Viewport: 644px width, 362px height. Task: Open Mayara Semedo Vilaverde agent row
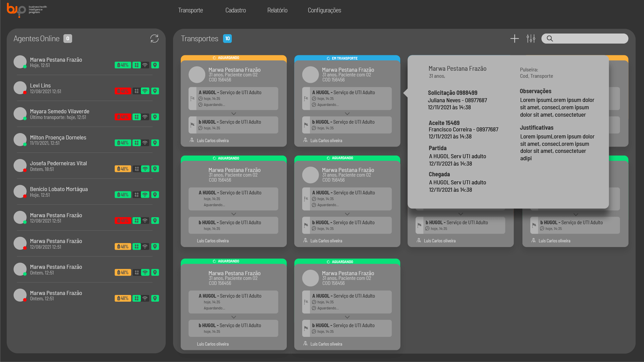[x=86, y=114]
